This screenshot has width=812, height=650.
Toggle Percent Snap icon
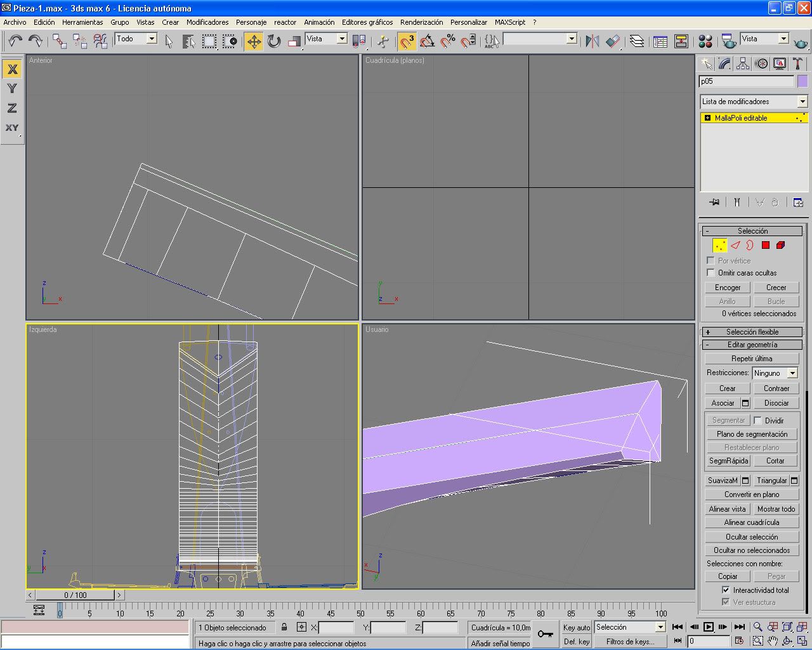coord(448,41)
